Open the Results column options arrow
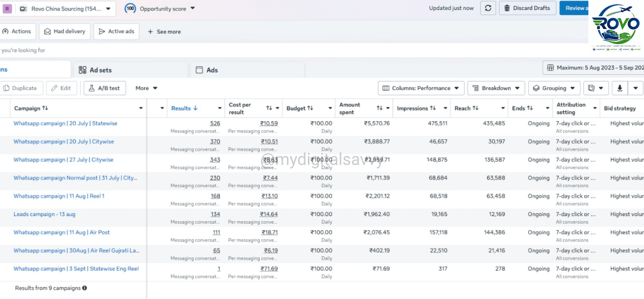Image resolution: width=644 pixels, height=299 pixels. tap(220, 108)
